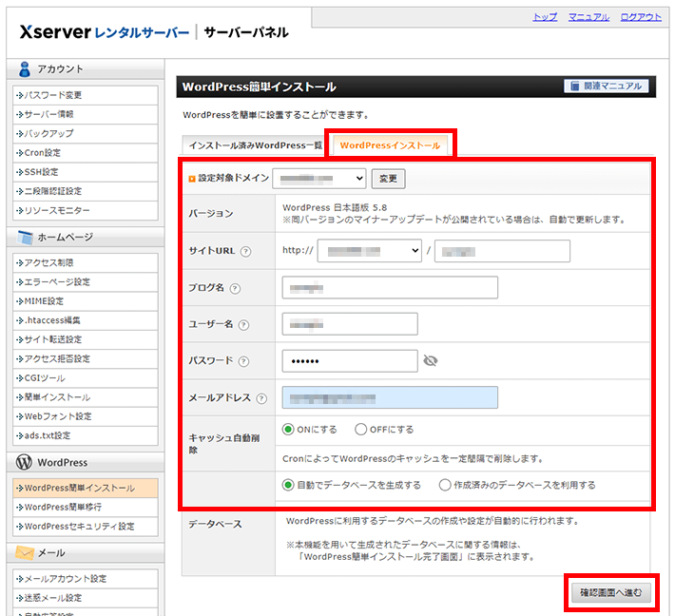Select 作成済みのデータベースを利用する option
This screenshot has height=616, width=675.
445,485
